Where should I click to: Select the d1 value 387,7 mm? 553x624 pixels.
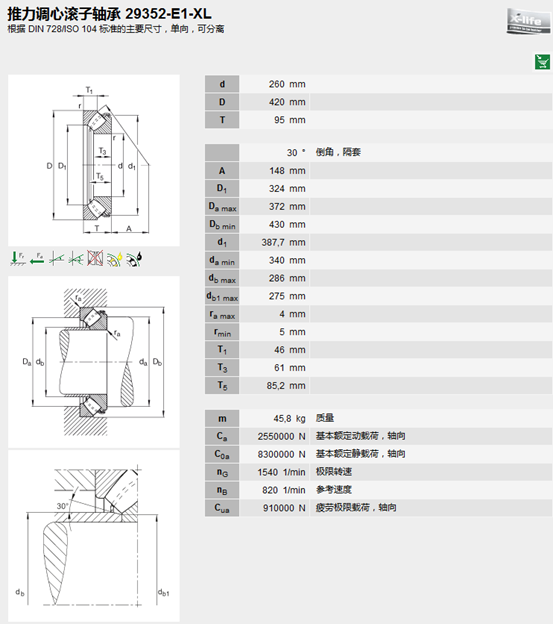tap(283, 242)
